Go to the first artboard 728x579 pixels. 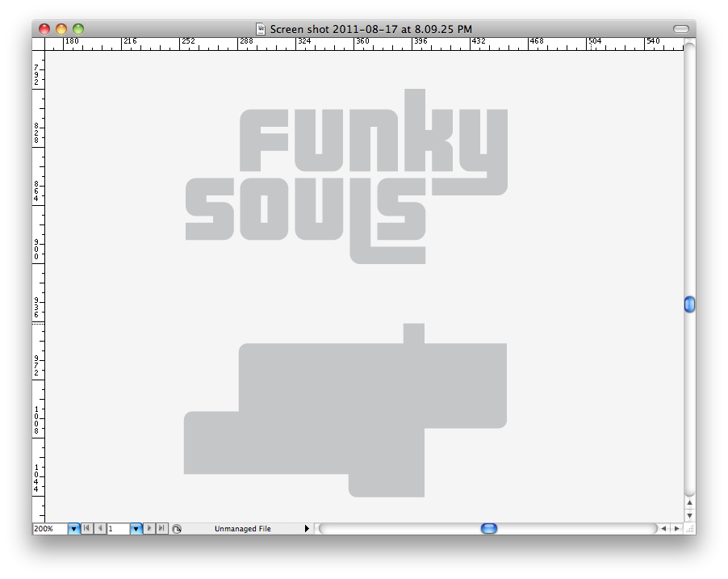point(87,528)
